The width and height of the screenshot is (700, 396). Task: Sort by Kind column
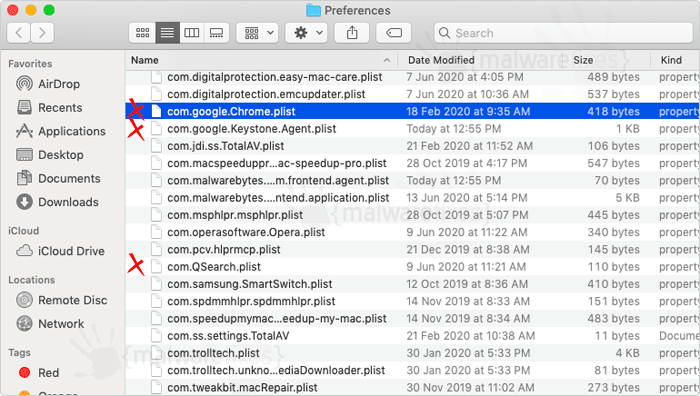tap(671, 60)
